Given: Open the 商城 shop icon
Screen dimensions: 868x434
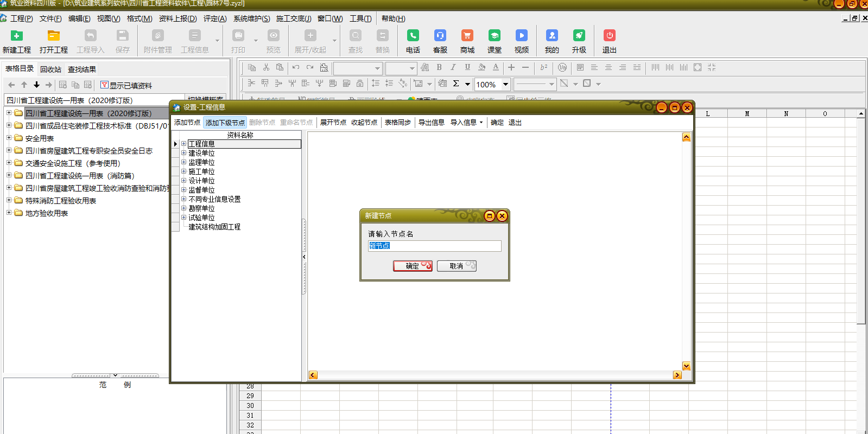Looking at the screenshot, I should tap(467, 36).
